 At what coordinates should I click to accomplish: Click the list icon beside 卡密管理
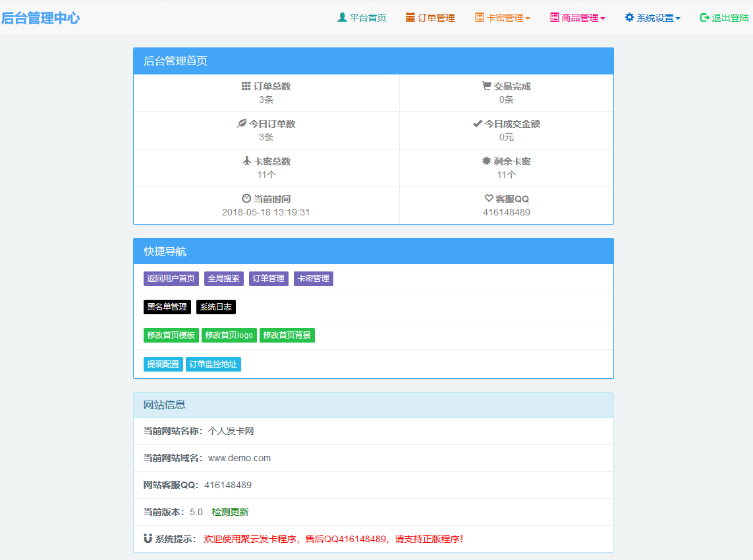(x=480, y=18)
